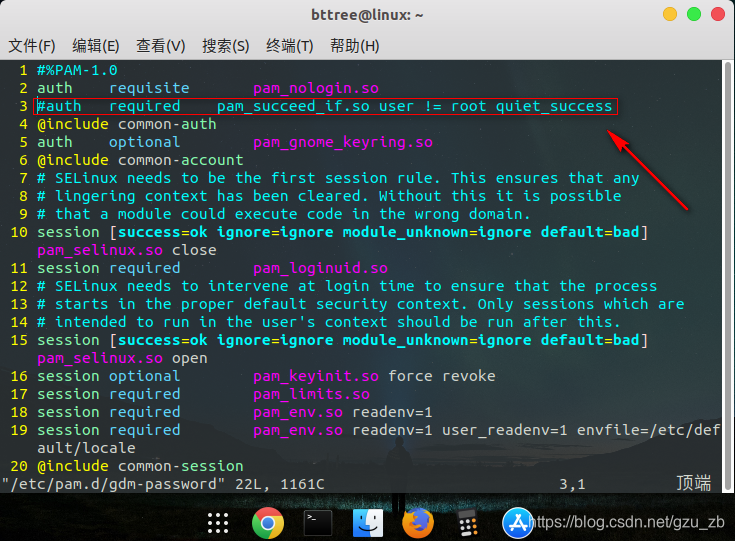
Task: Click '@include common-session' on line 20
Action: click(140, 466)
